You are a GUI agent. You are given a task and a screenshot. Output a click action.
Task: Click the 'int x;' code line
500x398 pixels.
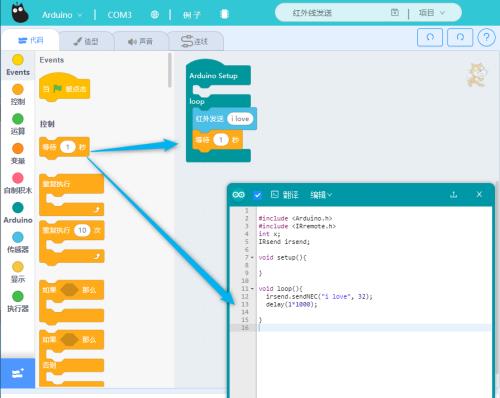point(269,234)
